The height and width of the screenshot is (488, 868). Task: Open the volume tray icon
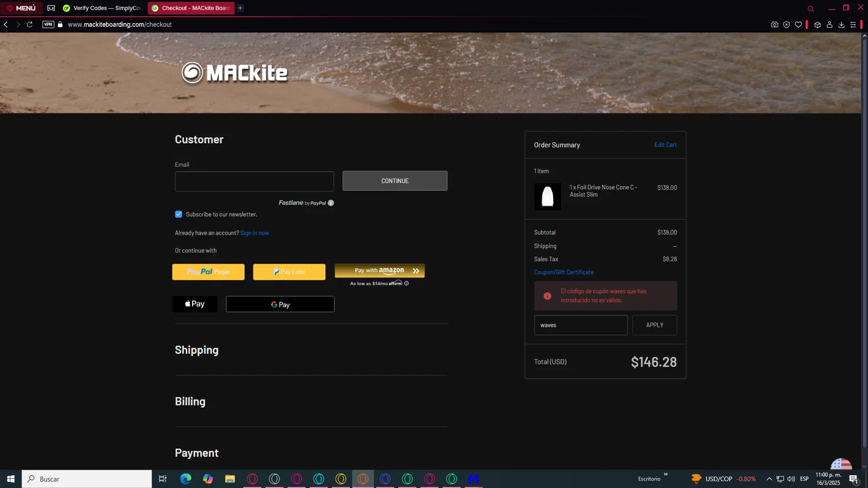791,479
